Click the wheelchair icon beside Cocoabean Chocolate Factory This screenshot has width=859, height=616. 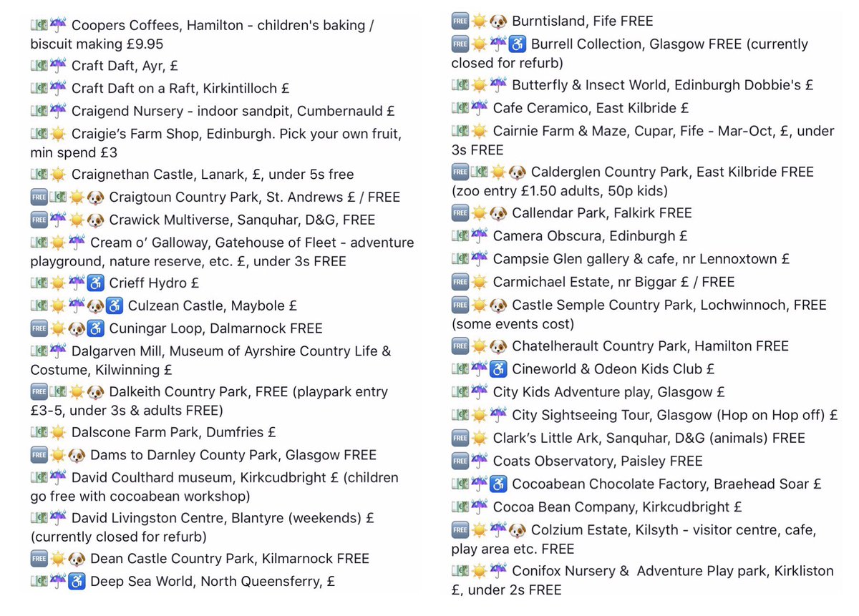(498, 484)
